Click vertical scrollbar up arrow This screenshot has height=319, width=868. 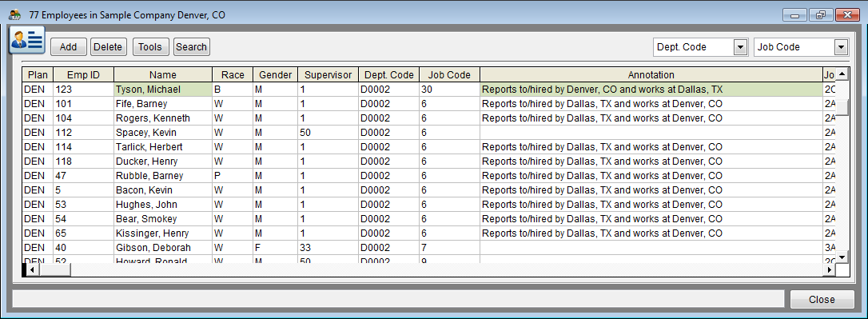coord(842,74)
